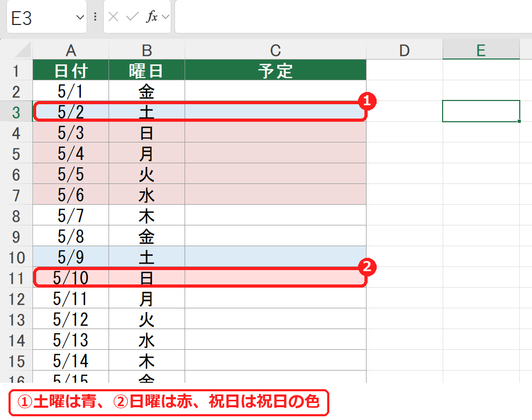Click weekday cell 金 in row 2

coord(147,91)
